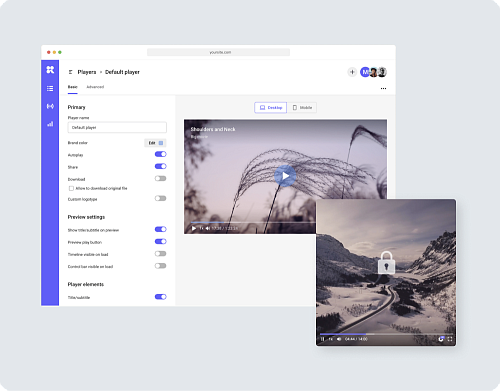Image resolution: width=500 pixels, height=391 pixels.
Task: Click the Primary section heading
Action: pos(76,107)
